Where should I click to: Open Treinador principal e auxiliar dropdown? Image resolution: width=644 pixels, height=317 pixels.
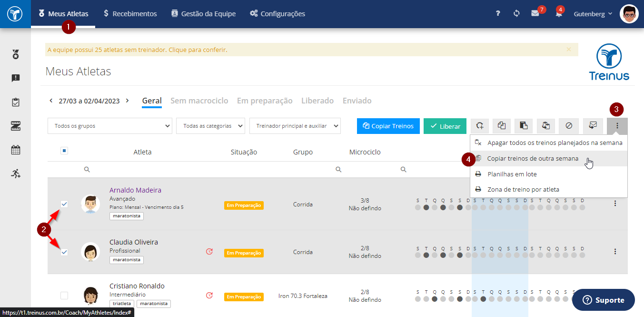(295, 126)
